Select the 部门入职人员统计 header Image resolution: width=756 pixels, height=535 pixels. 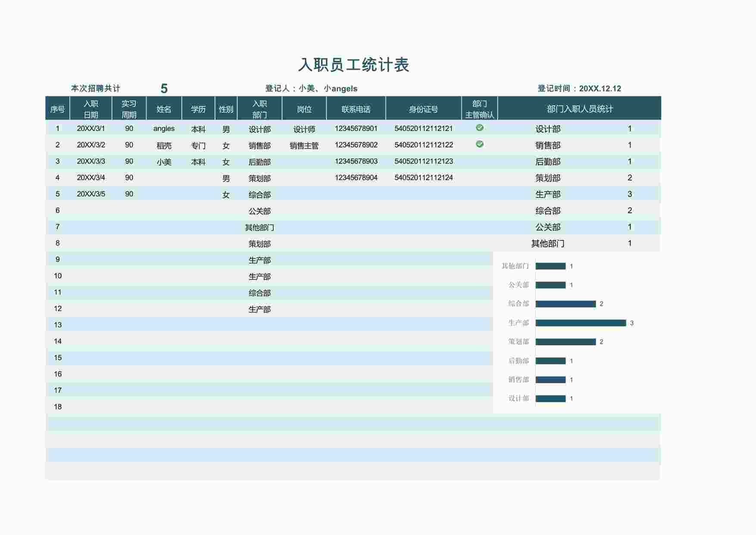pos(580,109)
